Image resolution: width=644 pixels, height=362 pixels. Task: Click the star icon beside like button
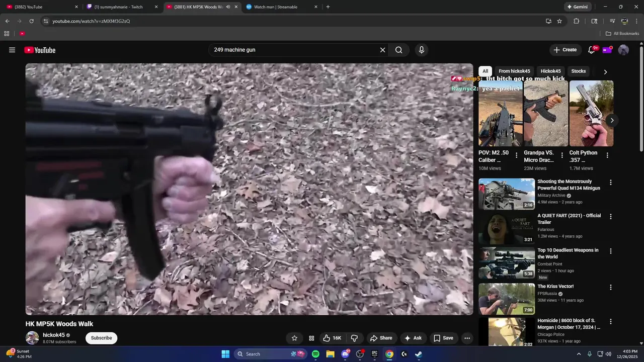pos(295,338)
